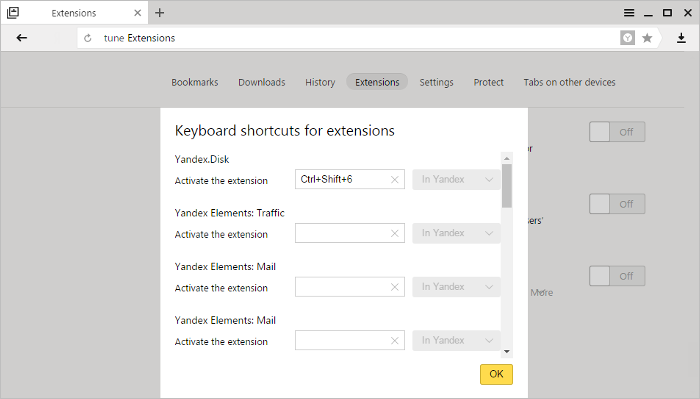
Task: Clear the Yandex Elements: Traffic shortcut
Action: [x=395, y=233]
